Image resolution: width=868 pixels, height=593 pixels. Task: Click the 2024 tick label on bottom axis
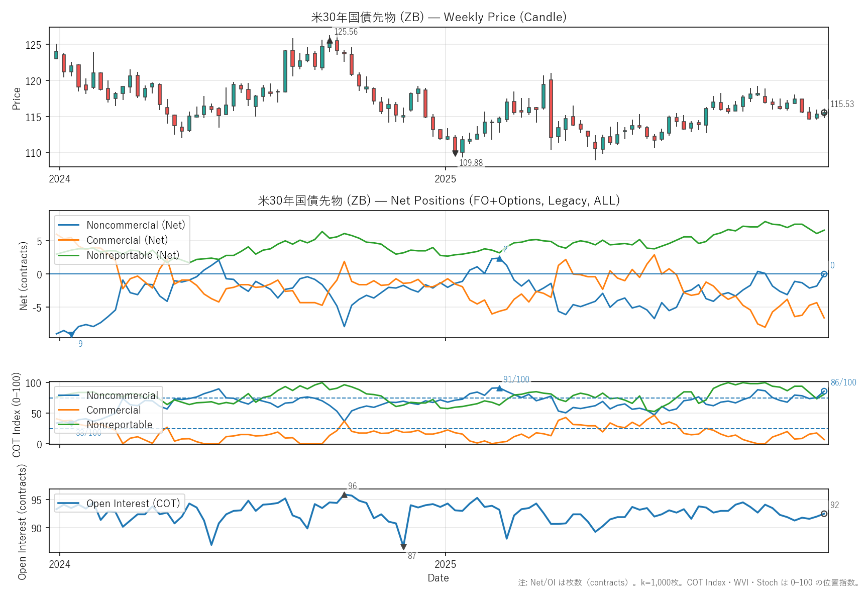click(x=59, y=564)
